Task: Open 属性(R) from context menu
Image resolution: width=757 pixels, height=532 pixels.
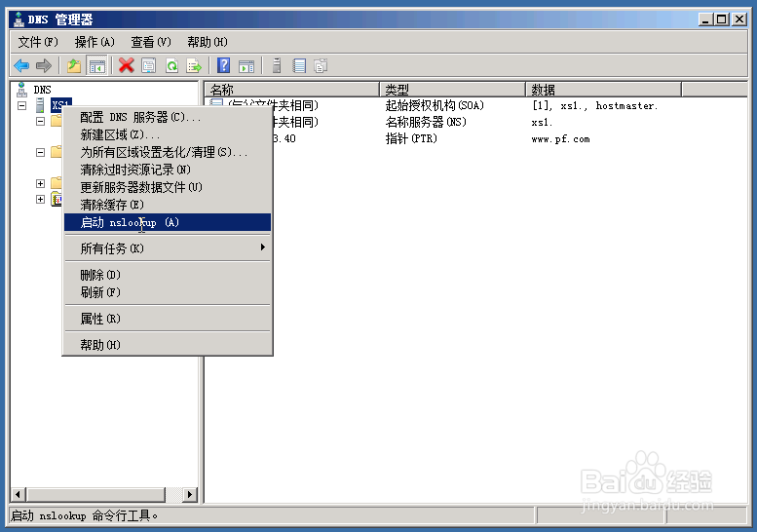Action: pos(168,319)
